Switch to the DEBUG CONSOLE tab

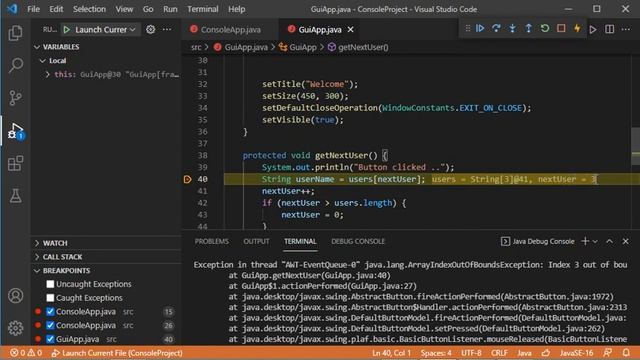click(358, 241)
